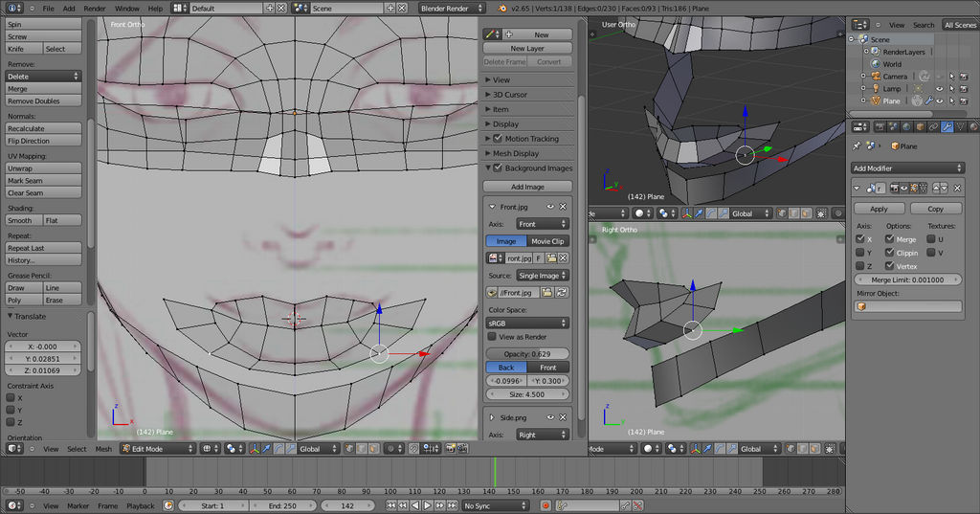Open the Mesh menu in 3D view header
The height and width of the screenshot is (514, 980).
[x=103, y=449]
